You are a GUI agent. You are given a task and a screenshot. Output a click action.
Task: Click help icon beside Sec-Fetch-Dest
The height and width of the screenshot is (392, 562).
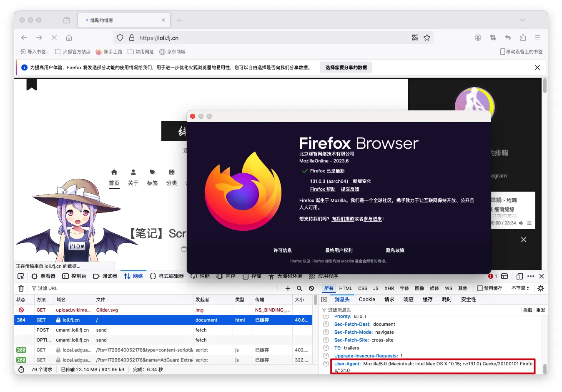coord(326,324)
